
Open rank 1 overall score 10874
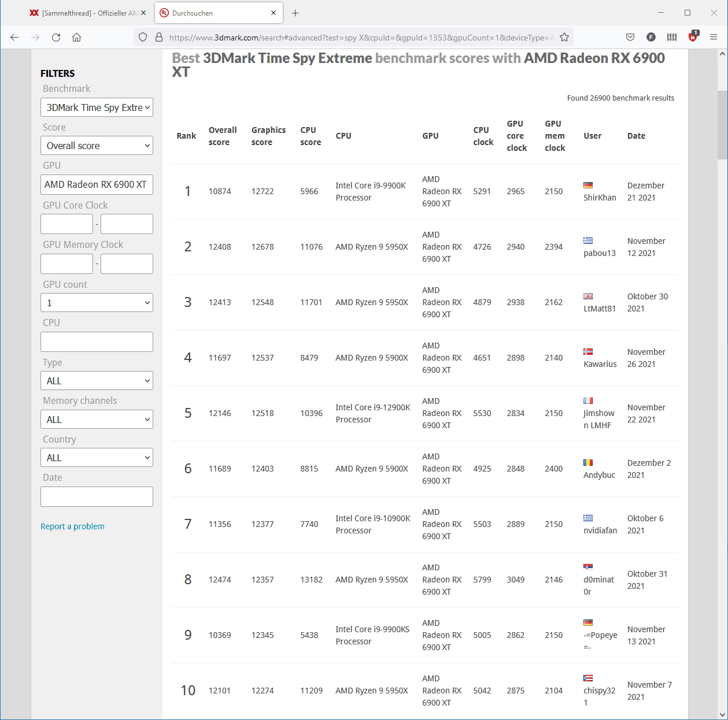pos(220,191)
